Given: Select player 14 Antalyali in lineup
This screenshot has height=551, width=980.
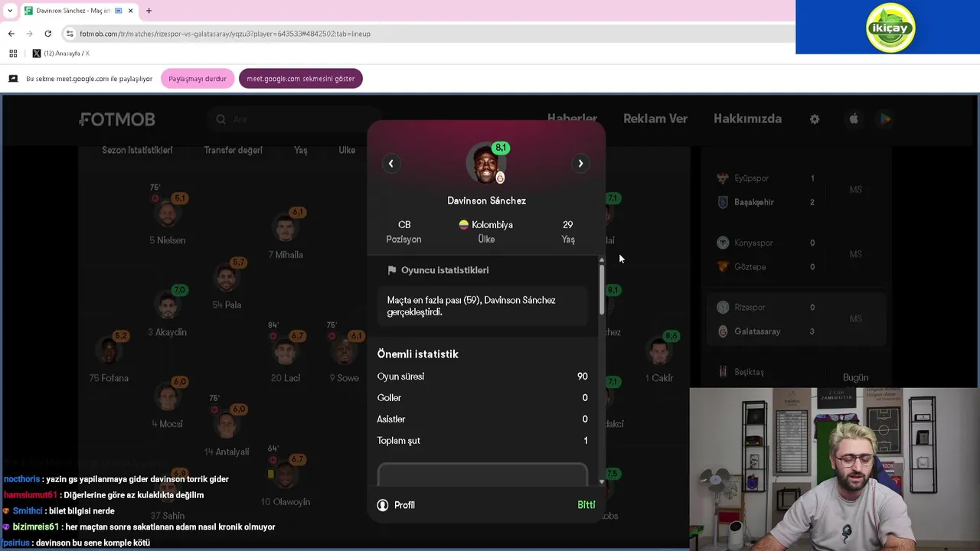Looking at the screenshot, I should point(227,427).
